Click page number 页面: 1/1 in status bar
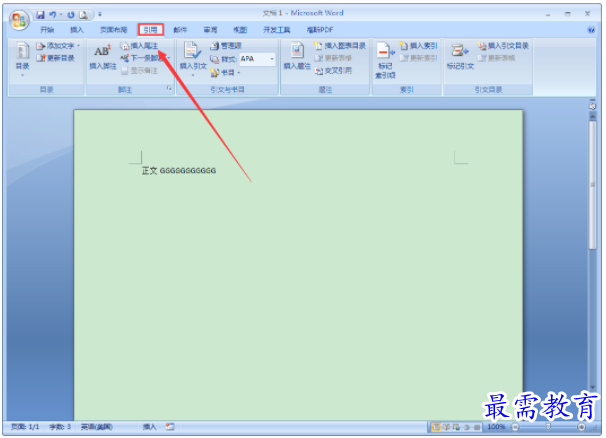This screenshot has height=438, width=606. (x=25, y=427)
